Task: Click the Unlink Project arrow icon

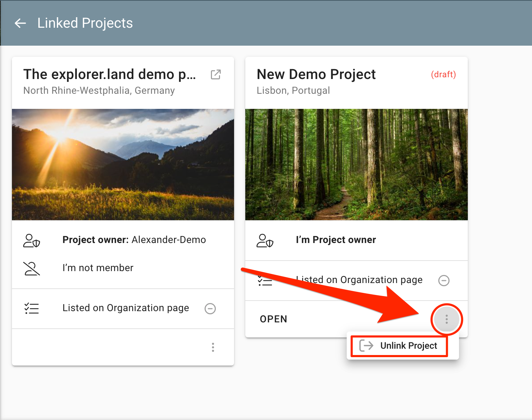Action: [x=366, y=346]
